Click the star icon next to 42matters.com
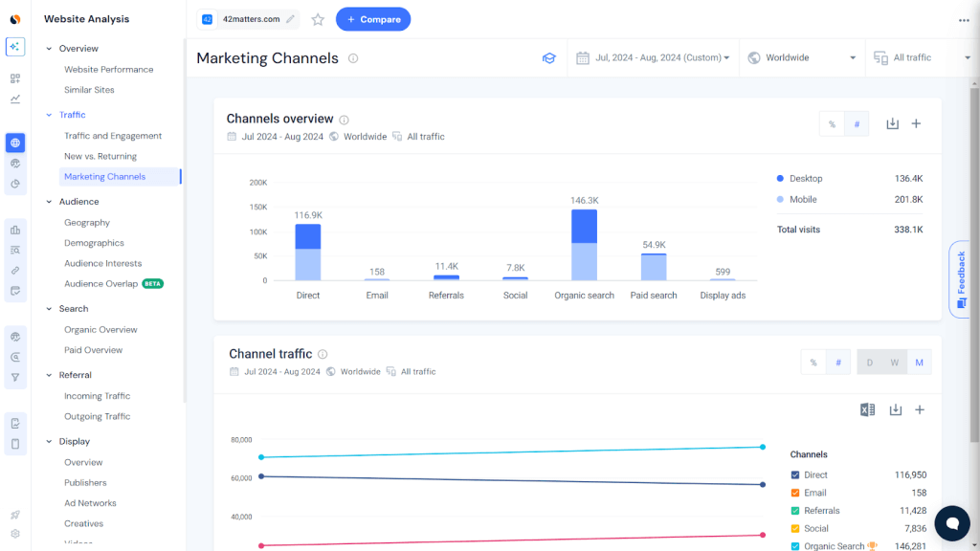This screenshot has height=551, width=980. (318, 18)
